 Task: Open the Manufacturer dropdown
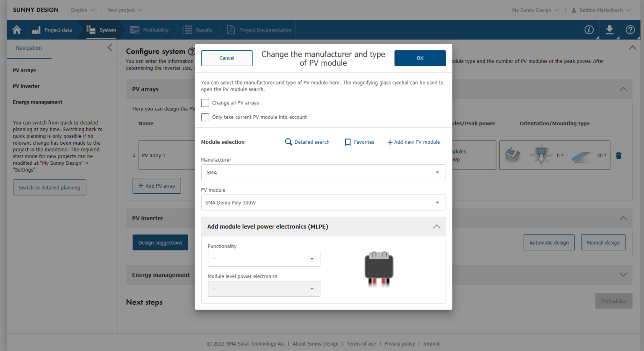(323, 172)
